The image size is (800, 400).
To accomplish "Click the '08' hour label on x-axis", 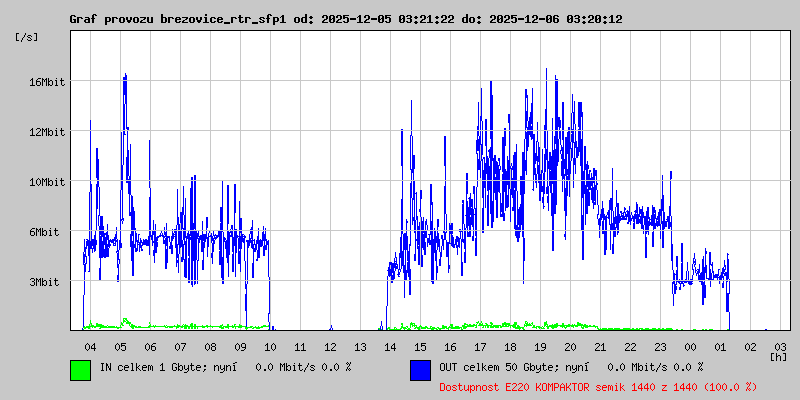I will tap(210, 347).
